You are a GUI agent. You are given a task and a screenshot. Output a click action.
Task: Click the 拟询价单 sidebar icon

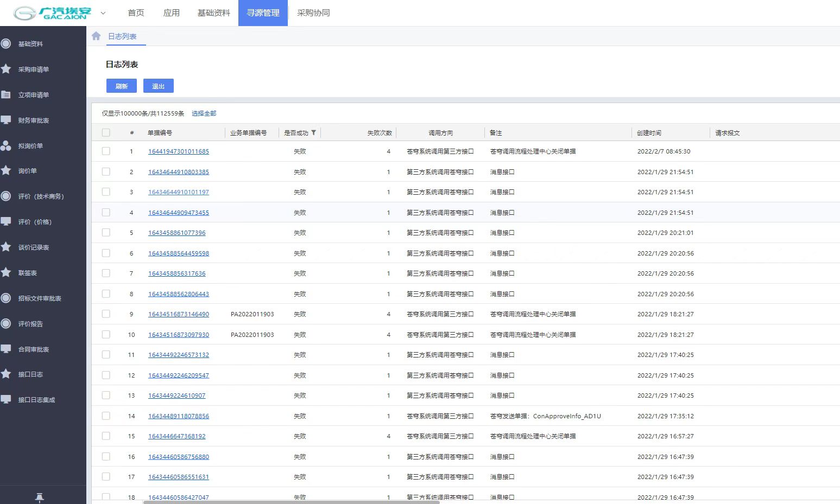[x=6, y=145]
